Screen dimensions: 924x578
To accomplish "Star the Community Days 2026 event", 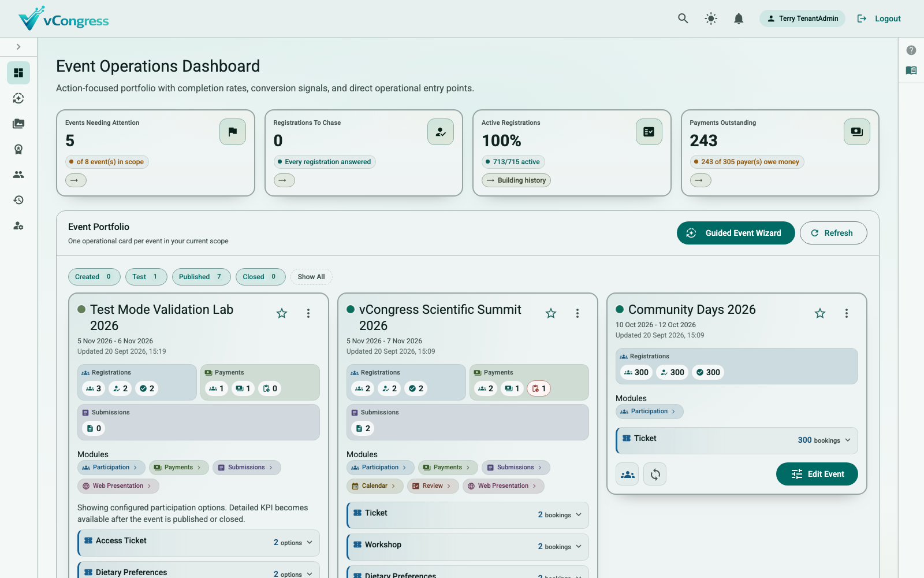I will (x=820, y=313).
